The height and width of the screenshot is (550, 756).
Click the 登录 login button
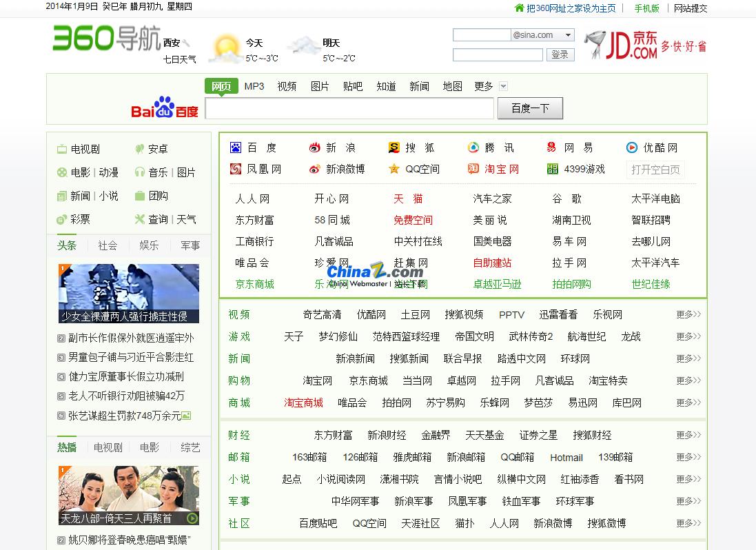click(x=560, y=54)
